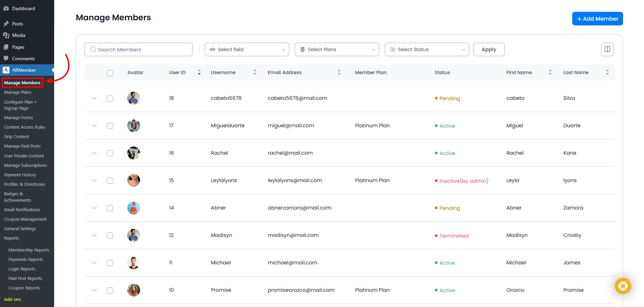This screenshot has height=307, width=644.
Task: Open Comments via the speech bubble icon
Action: (x=6, y=59)
